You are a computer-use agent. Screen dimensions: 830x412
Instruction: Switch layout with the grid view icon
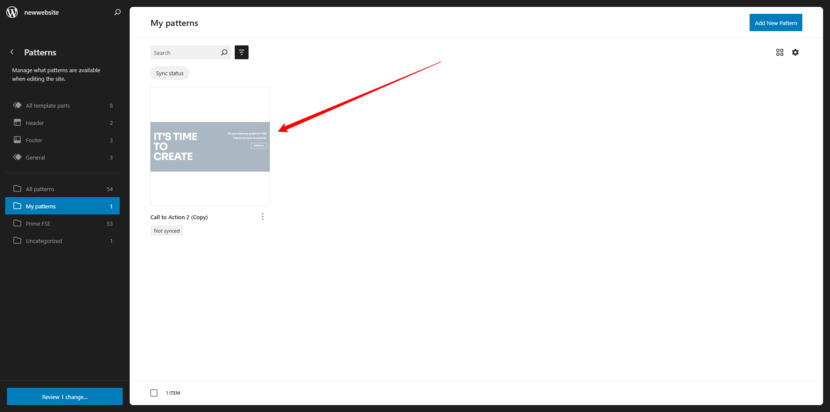tap(779, 52)
